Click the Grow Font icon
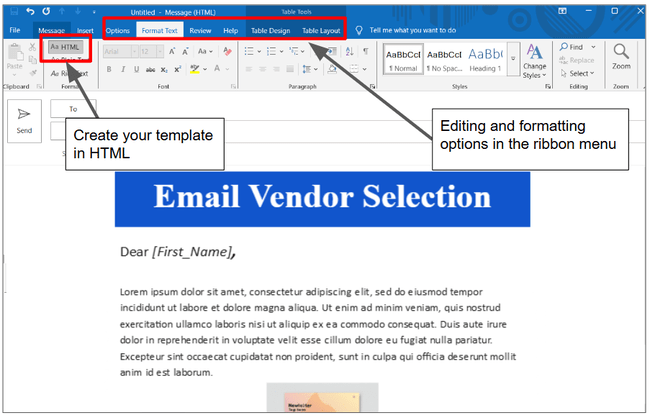This screenshot has height=418, width=650. [x=172, y=51]
